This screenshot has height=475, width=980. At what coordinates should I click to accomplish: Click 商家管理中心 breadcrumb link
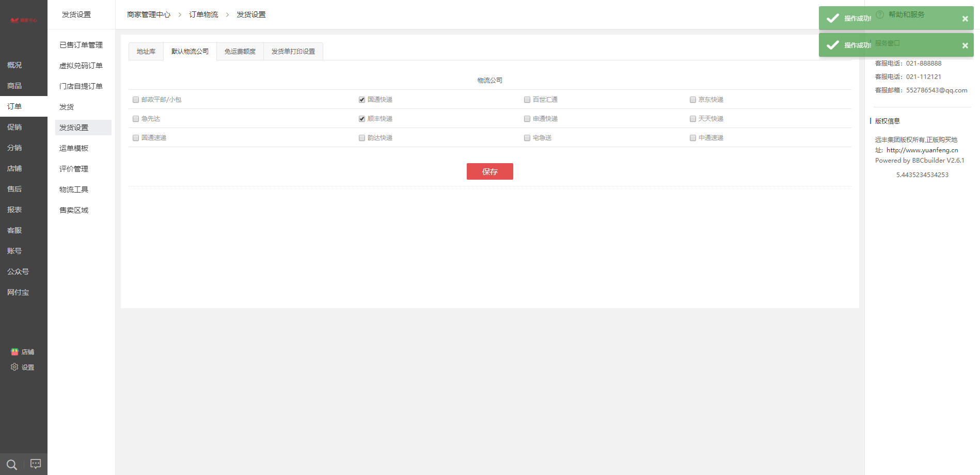[149, 14]
